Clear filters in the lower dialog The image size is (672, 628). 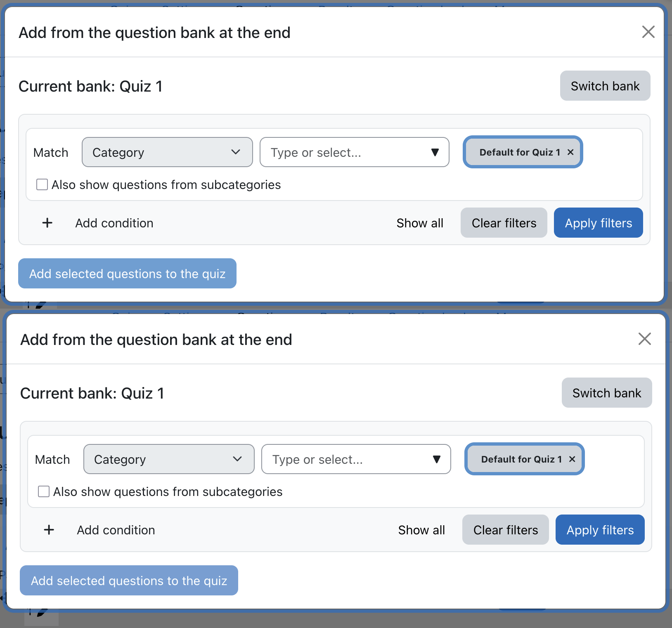coord(506,530)
